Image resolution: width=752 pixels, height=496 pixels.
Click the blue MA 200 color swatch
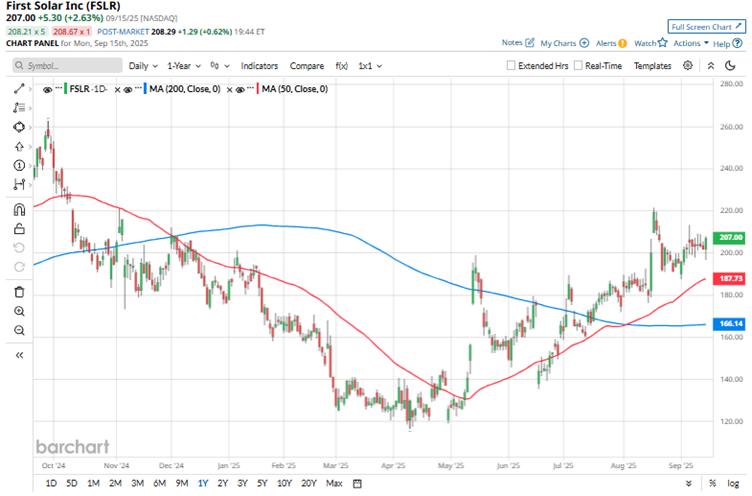coord(145,89)
